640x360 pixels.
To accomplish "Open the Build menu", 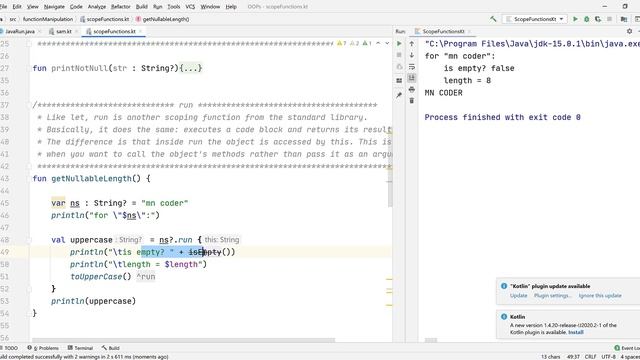I will 142,7.
